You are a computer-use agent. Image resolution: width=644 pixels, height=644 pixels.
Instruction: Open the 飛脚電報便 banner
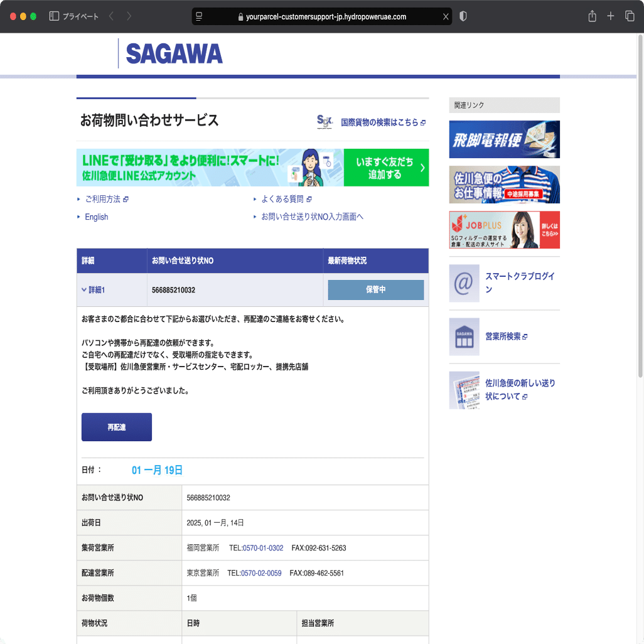(504, 139)
